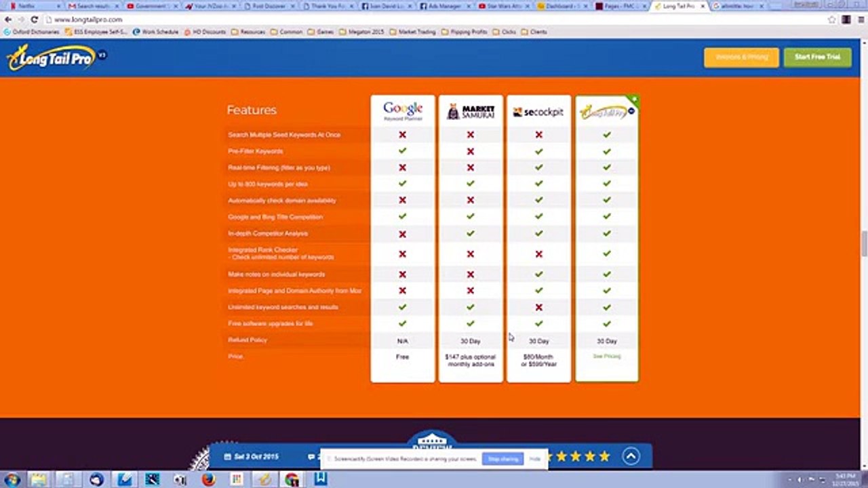Expand the Clicks bookmarks folder

point(505,32)
